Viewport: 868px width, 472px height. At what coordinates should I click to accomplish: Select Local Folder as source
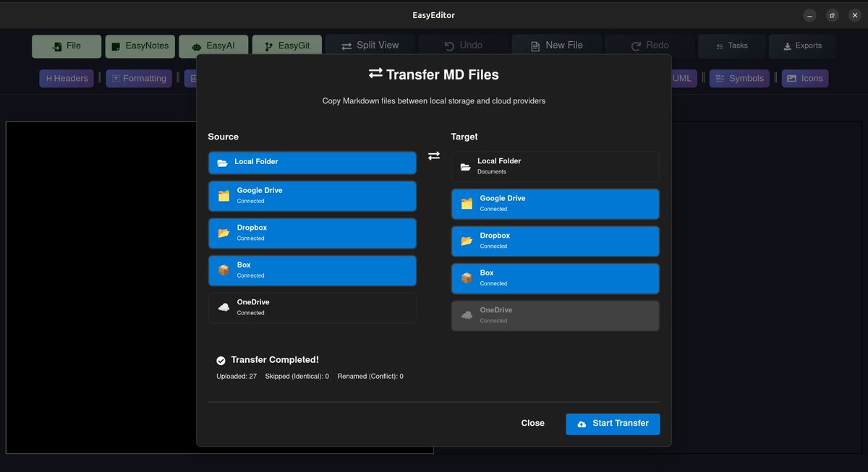click(x=312, y=163)
